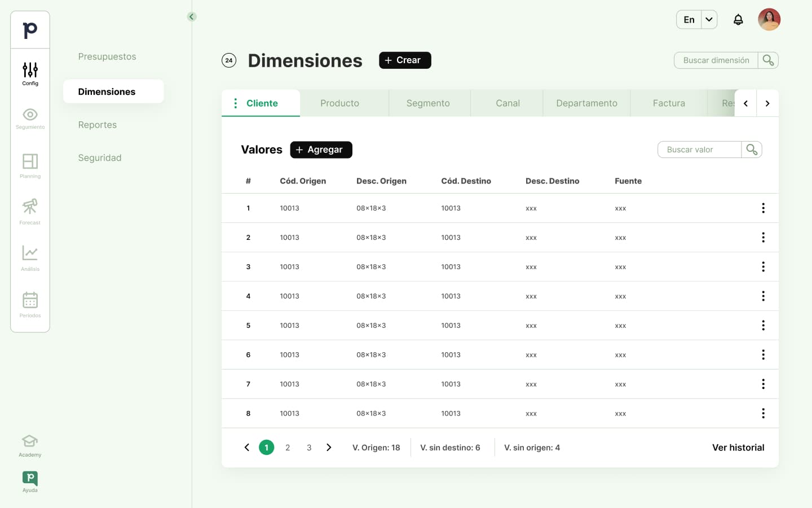Open the options menu for row 1
This screenshot has height=508, width=812.
[763, 208]
